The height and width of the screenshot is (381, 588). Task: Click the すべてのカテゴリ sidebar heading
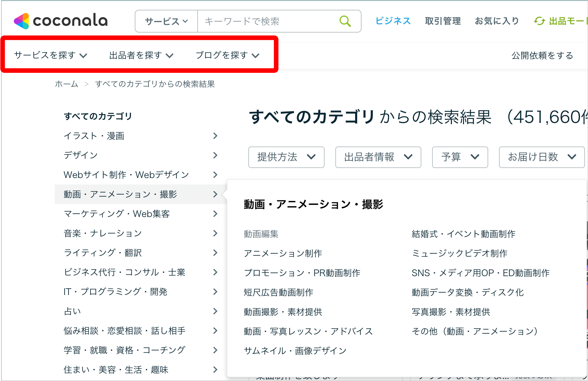point(98,116)
